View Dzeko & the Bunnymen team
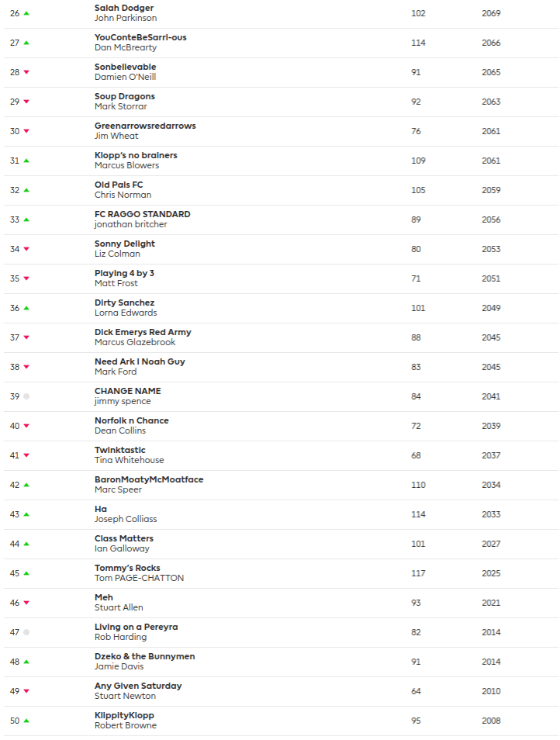The height and width of the screenshot is (740, 560). tap(144, 656)
